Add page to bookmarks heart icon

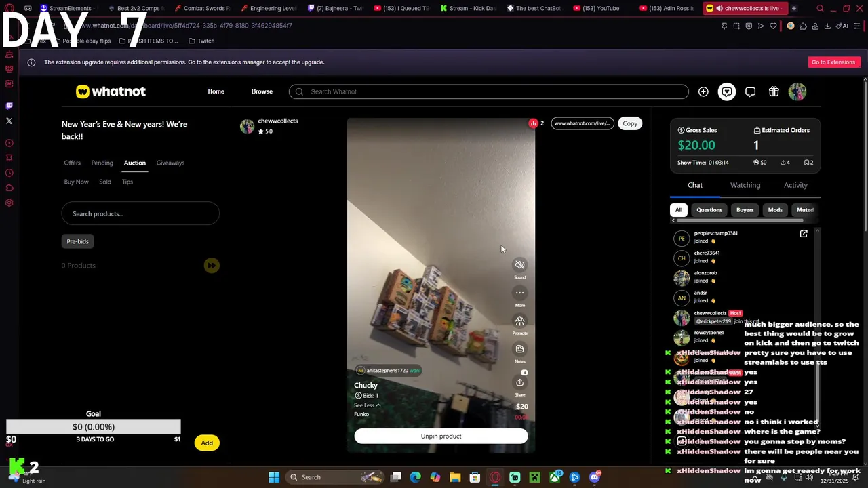click(x=773, y=26)
